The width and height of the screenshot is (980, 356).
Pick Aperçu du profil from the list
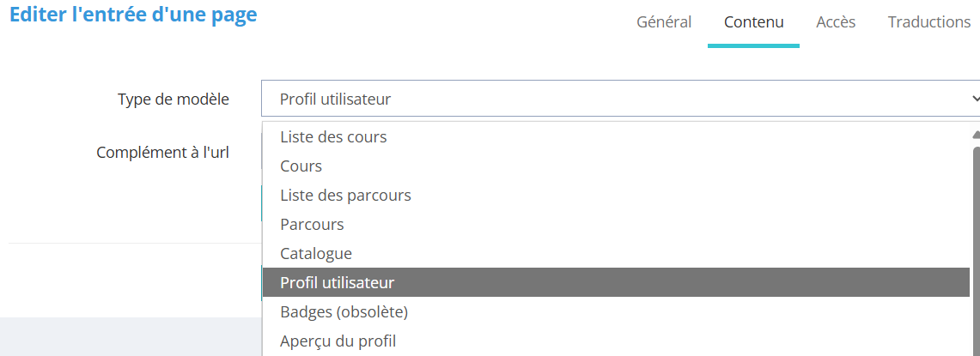point(338,341)
